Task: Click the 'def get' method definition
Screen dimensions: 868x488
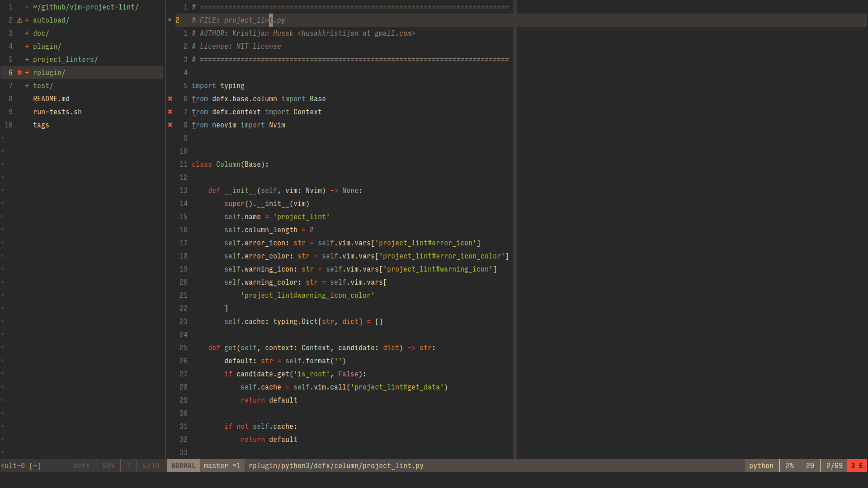Action: [x=321, y=348]
